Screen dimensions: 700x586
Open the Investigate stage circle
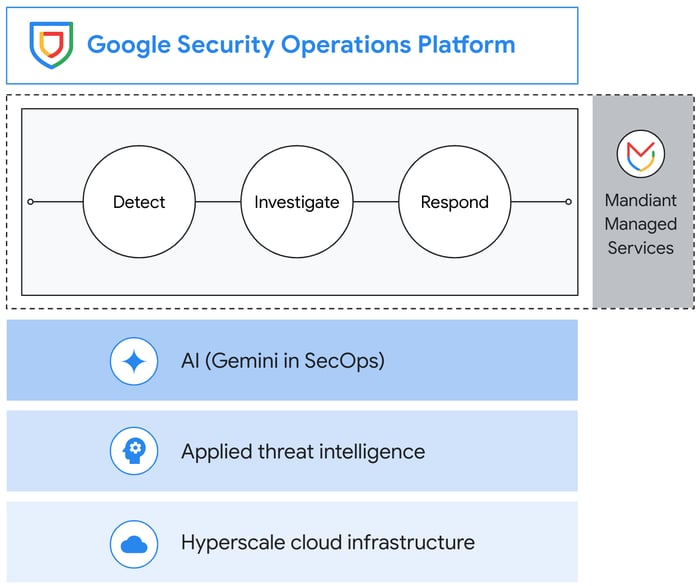(297, 202)
